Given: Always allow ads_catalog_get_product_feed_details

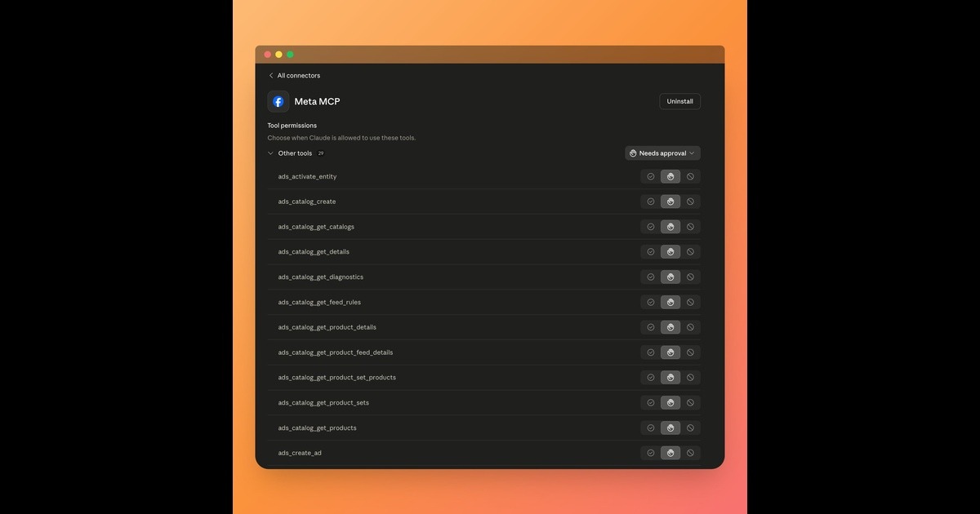Looking at the screenshot, I should tap(651, 352).
